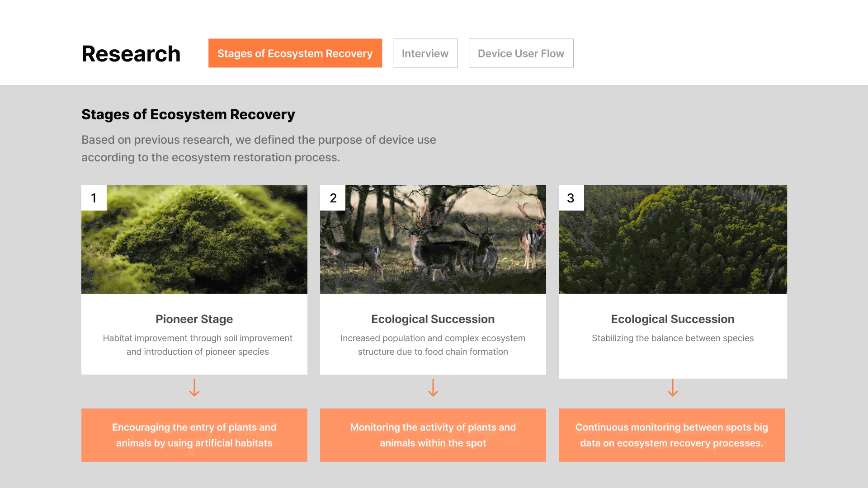This screenshot has width=868, height=488.
Task: Switch to the Interview tab
Action: [x=425, y=53]
